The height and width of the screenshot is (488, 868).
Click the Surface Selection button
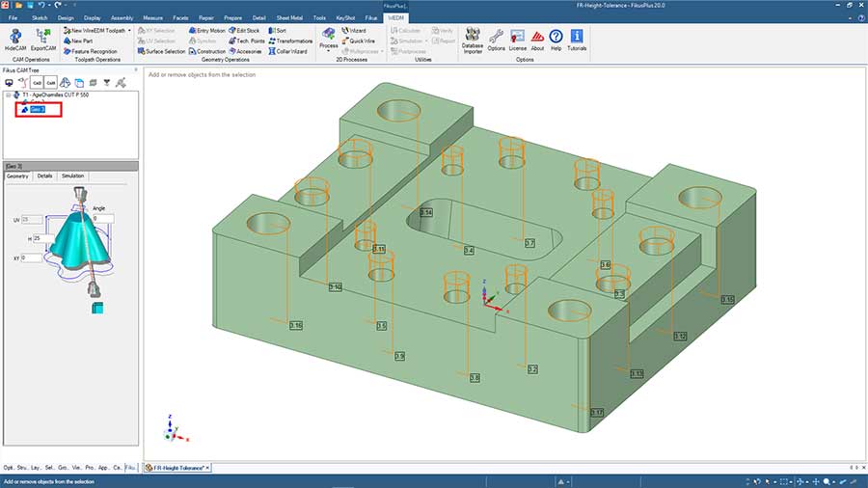point(160,51)
